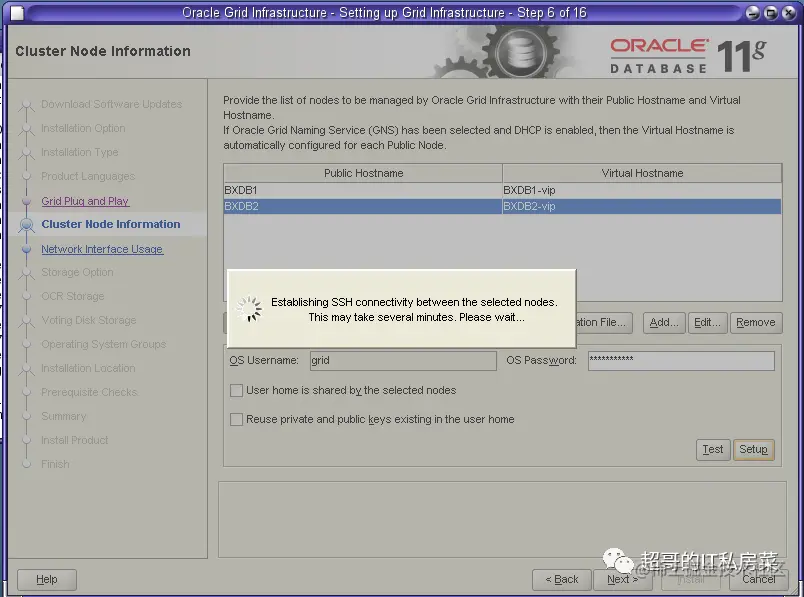804x597 pixels.
Task: Click the window menu icon in title bar
Action: click(x=17, y=13)
